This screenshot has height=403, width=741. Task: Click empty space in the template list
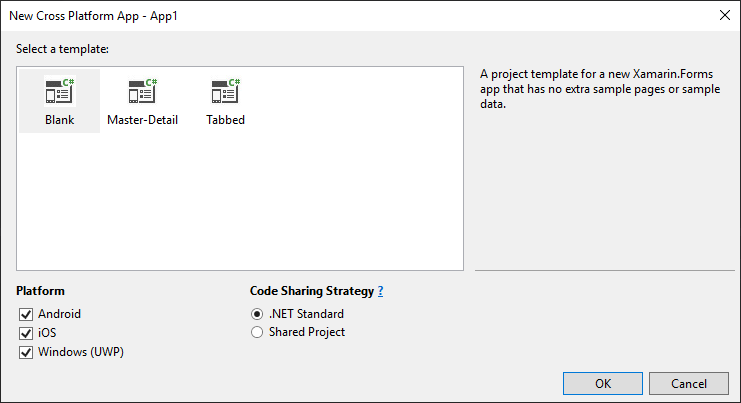click(x=300, y=200)
